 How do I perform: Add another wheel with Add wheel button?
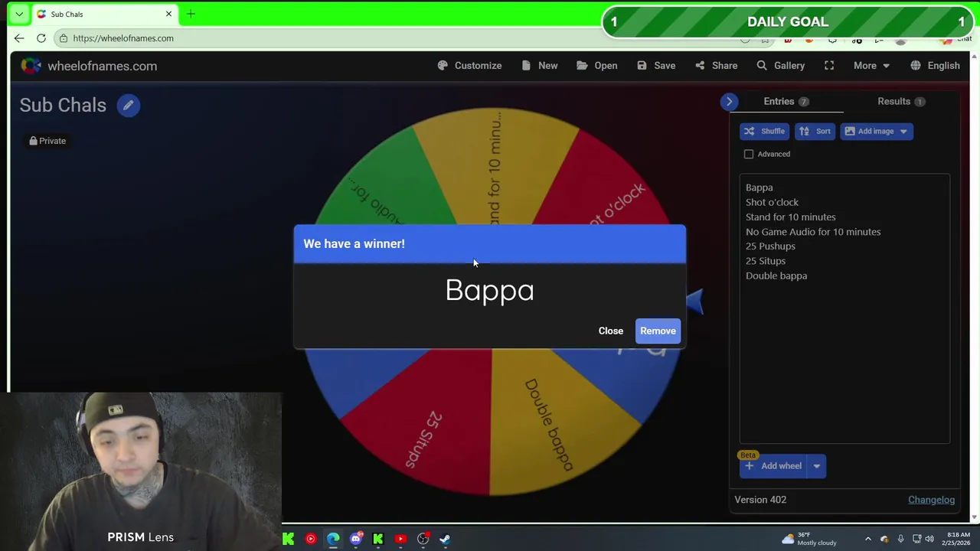[774, 466]
